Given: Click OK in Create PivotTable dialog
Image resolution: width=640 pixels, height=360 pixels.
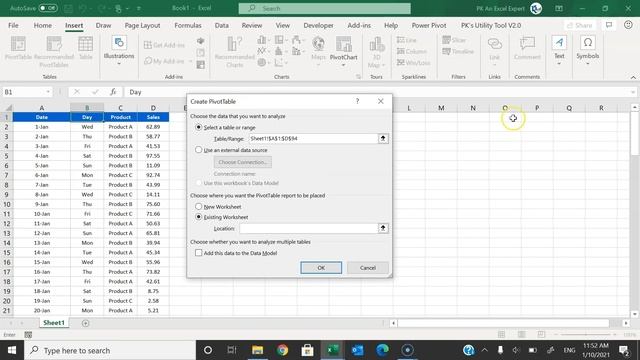Looking at the screenshot, I should tap(321, 268).
